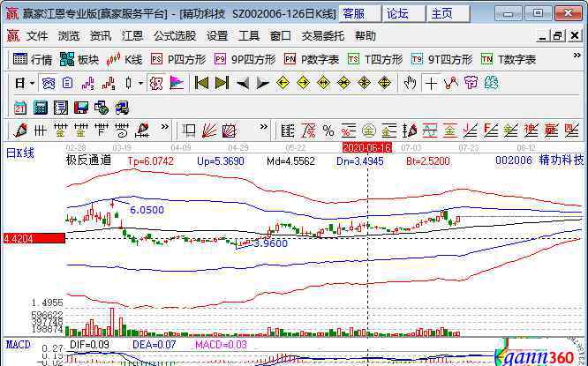Click the percent % line tool

click(328, 131)
